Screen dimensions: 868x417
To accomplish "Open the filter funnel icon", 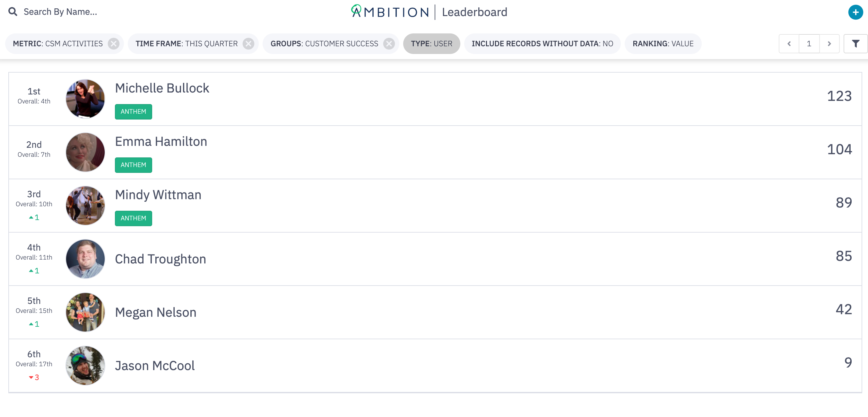I will 855,43.
